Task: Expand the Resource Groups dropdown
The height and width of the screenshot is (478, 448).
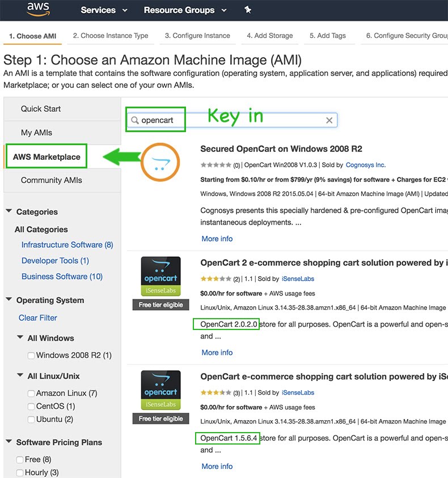Action: pyautogui.click(x=185, y=10)
